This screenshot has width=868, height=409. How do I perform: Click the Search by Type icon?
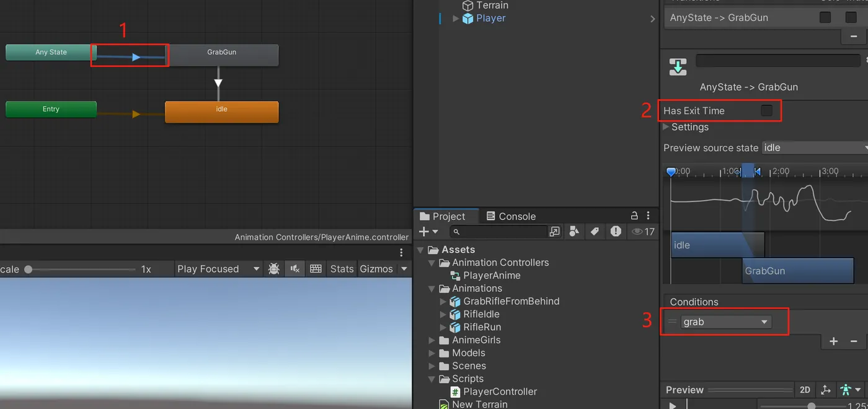[x=574, y=231]
